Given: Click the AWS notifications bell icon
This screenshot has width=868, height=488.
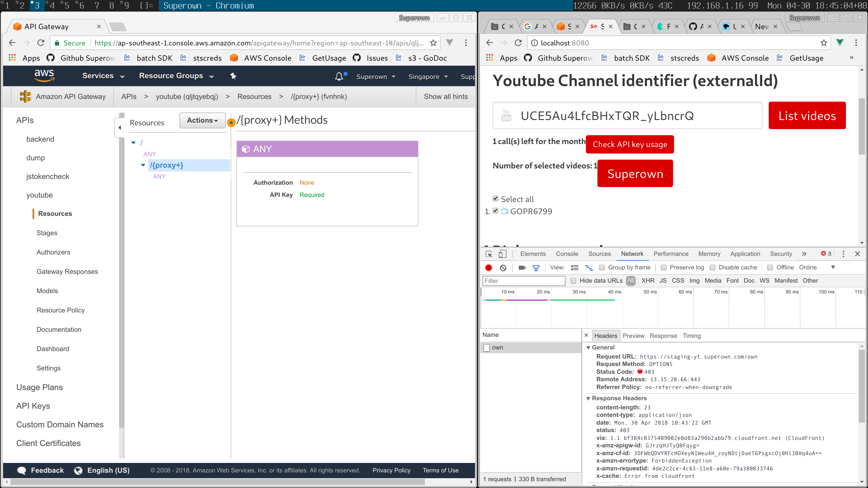Looking at the screenshot, I should [x=339, y=76].
